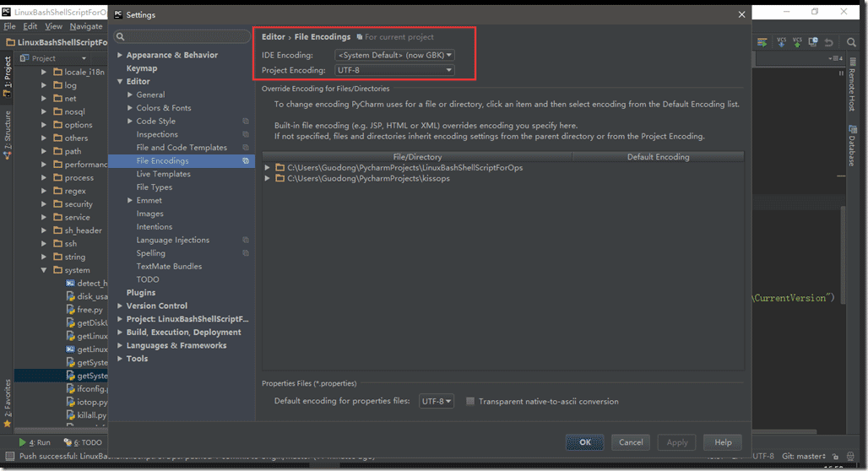The width and height of the screenshot is (868, 471).
Task: Click the free.py Python file icon
Action: (x=70, y=310)
